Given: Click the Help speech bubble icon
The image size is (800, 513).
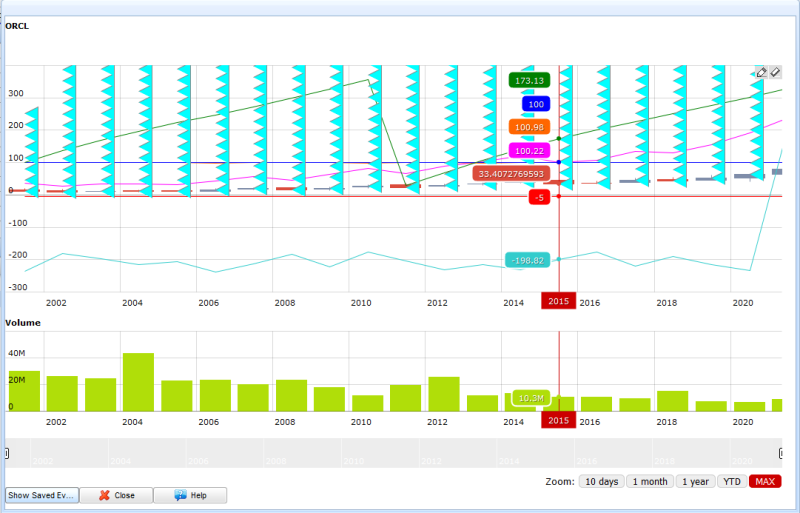Looking at the screenshot, I should click(180, 495).
